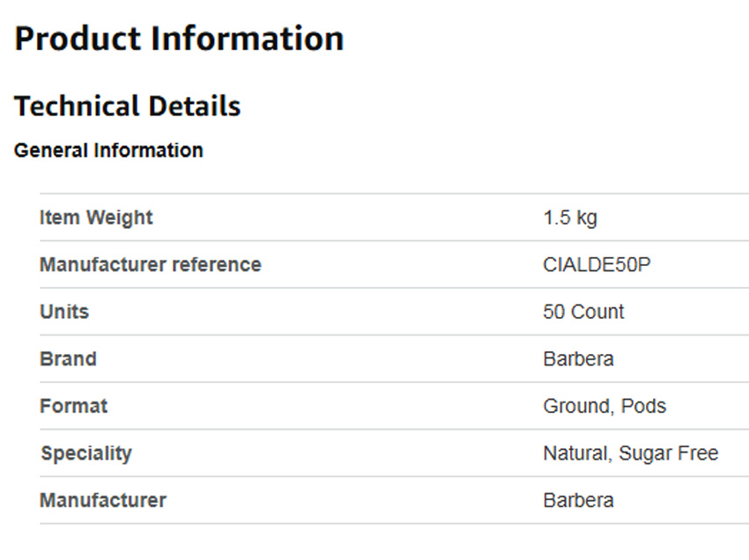The image size is (749, 560).
Task: Click the Barbera manufacturer value
Action: click(x=578, y=500)
